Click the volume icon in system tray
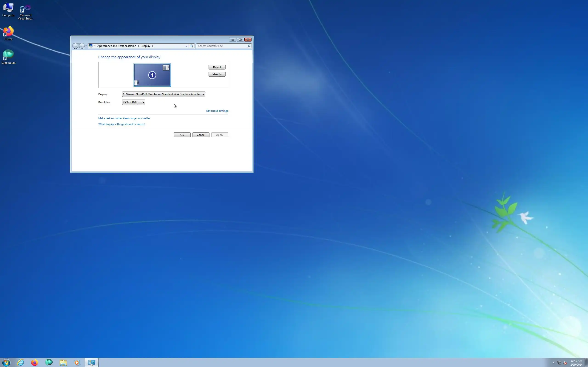 pyautogui.click(x=565, y=363)
